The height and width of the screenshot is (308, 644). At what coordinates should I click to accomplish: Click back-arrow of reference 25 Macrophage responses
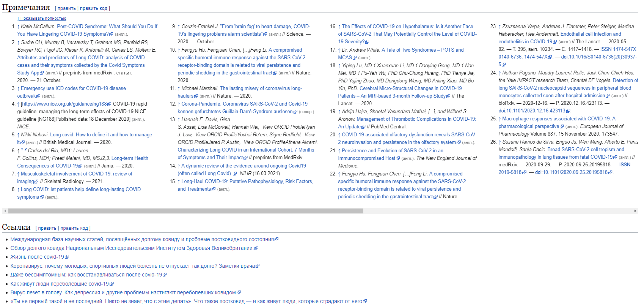click(500, 119)
